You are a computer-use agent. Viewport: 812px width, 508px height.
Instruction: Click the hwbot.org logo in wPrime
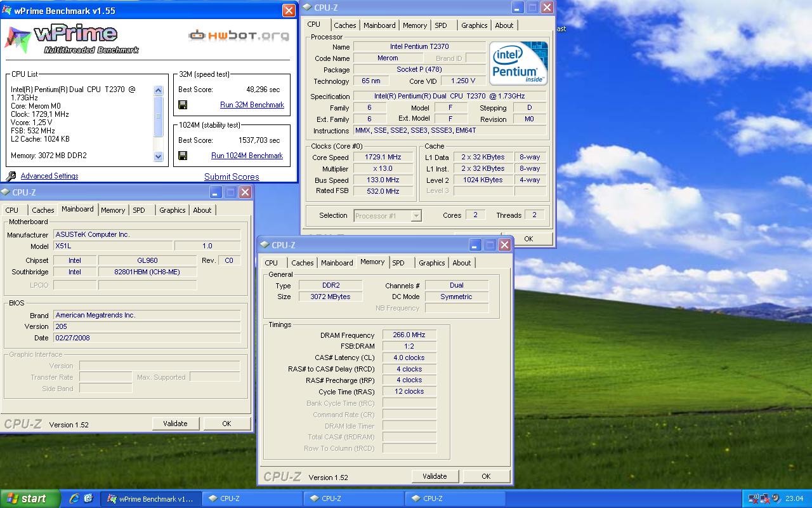[x=239, y=35]
